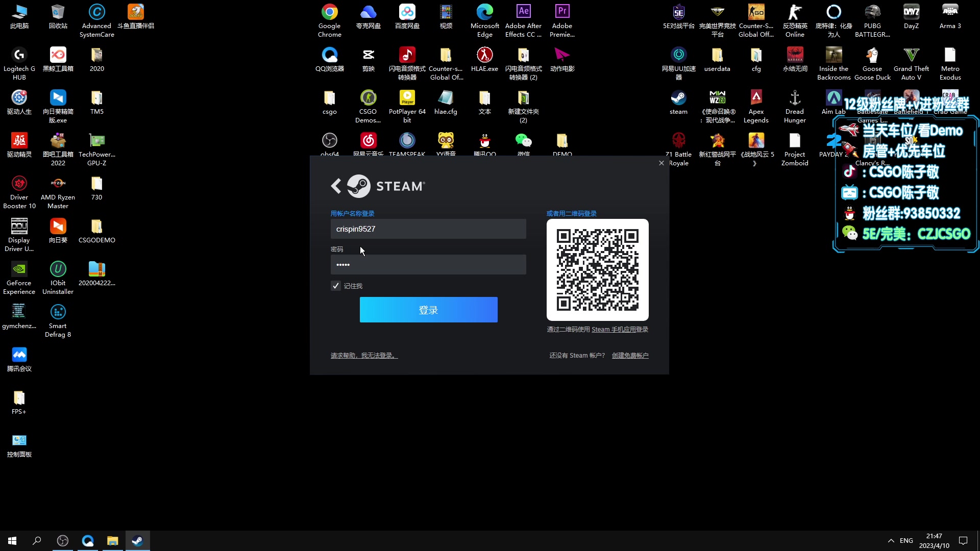Close the Steam login dialog

click(x=661, y=163)
